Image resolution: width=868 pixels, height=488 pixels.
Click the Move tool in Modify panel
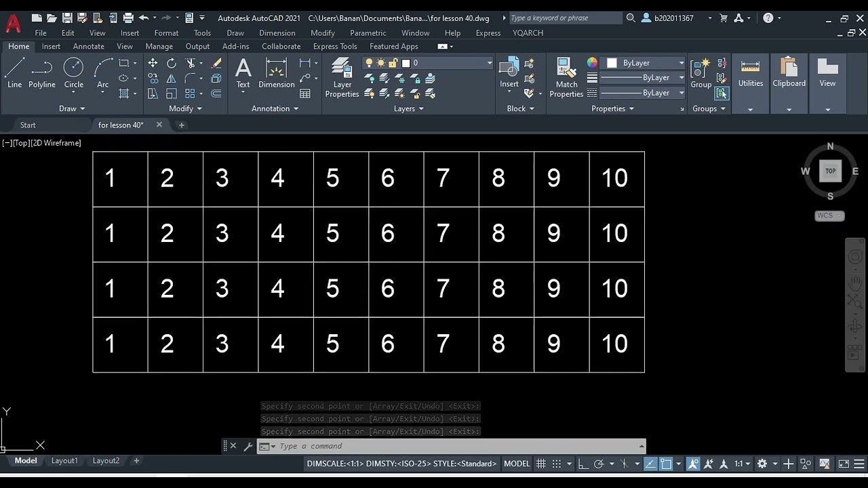pos(153,63)
